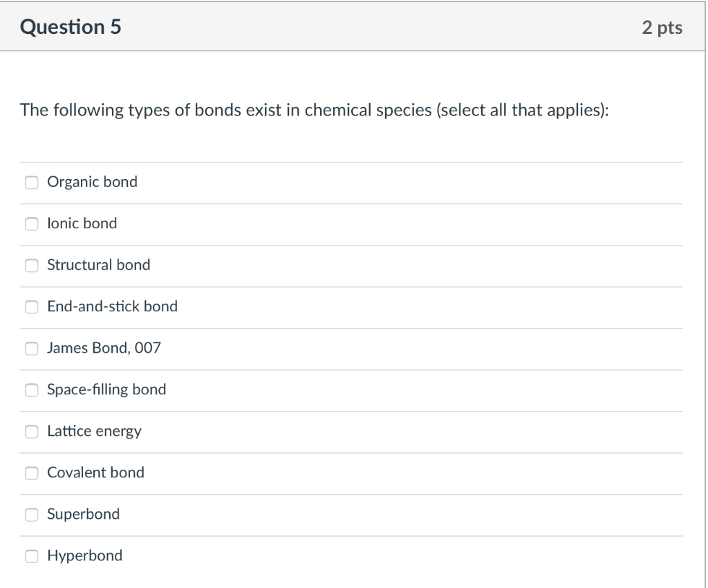Check the End-and-stick bond checkbox

tap(31, 306)
